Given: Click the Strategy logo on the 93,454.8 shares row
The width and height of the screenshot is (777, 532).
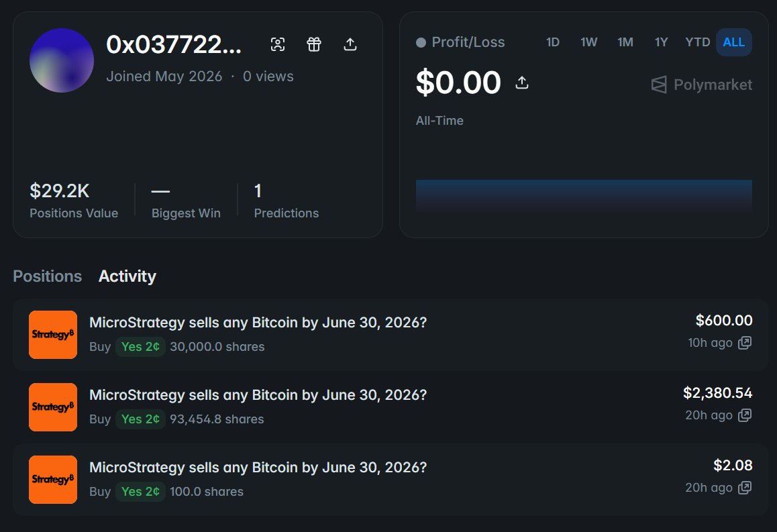Looking at the screenshot, I should (x=53, y=407).
